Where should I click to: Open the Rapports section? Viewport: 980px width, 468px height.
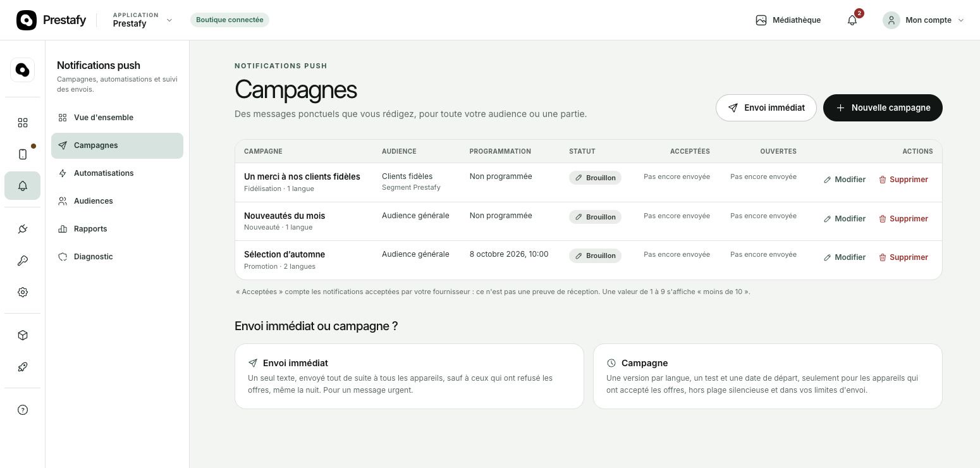point(117,229)
